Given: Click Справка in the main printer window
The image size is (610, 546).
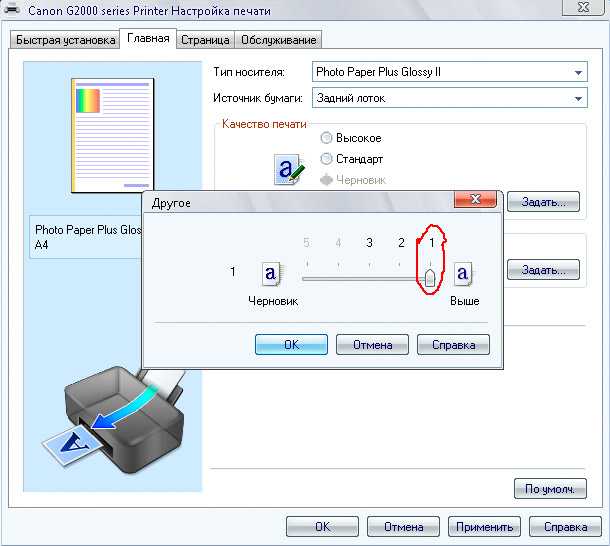Looking at the screenshot, I should click(565, 527).
